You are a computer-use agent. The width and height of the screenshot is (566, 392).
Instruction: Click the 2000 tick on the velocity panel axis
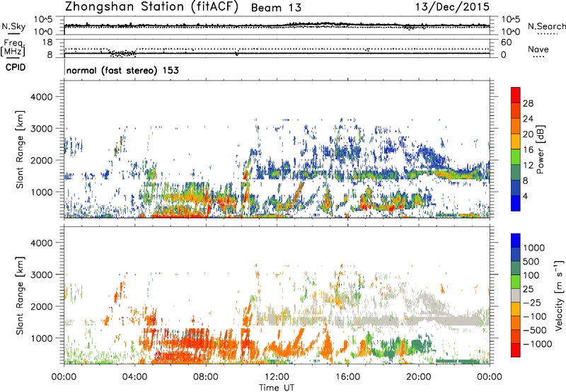point(41,306)
